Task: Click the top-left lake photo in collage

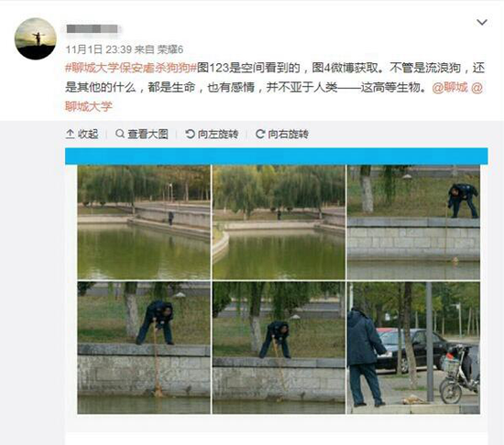Action: [144, 222]
